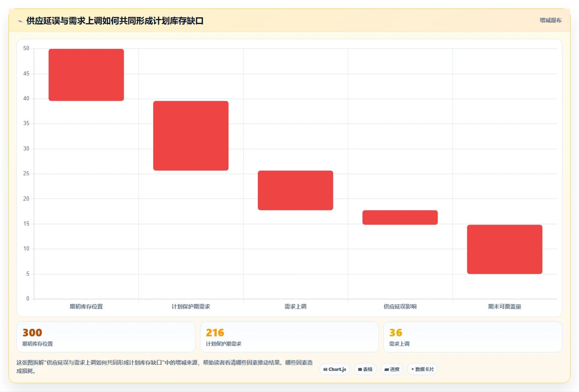Click the 期初库存位置 x-axis label
579x392 pixels.
tap(86, 306)
